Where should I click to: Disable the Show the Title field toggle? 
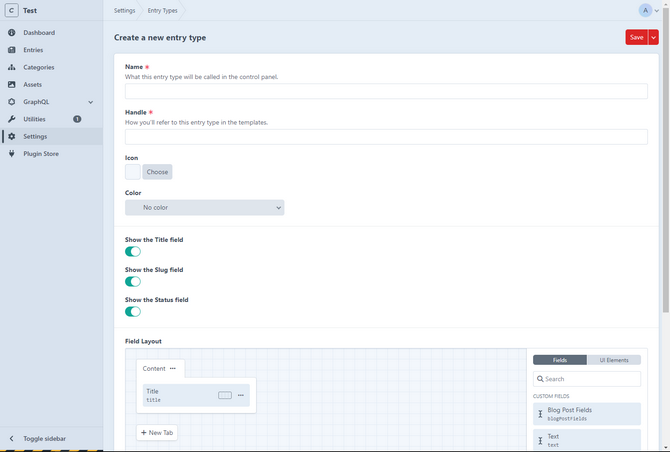(133, 252)
